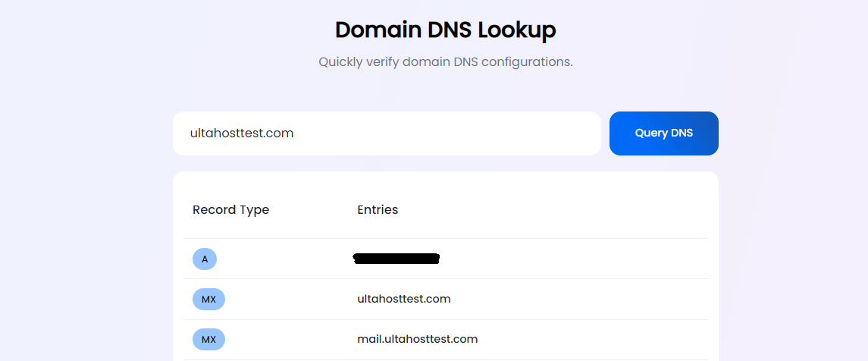Click the 'mail' prefix of second MX entry

pyautogui.click(x=369, y=339)
